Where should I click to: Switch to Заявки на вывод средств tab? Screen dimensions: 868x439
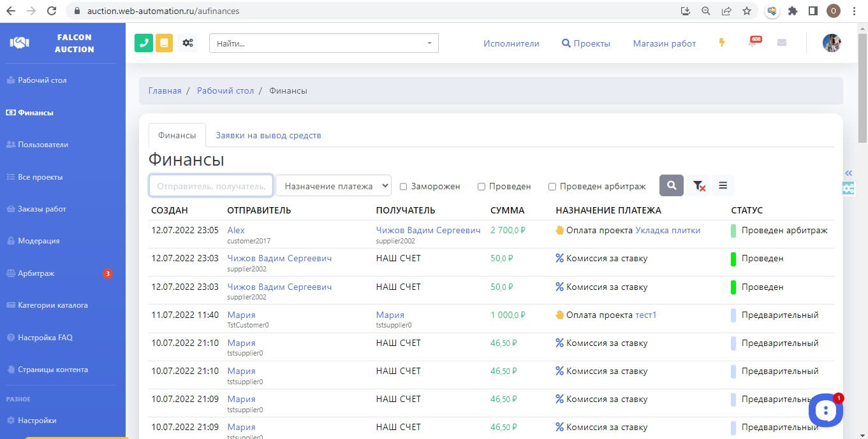pos(268,135)
